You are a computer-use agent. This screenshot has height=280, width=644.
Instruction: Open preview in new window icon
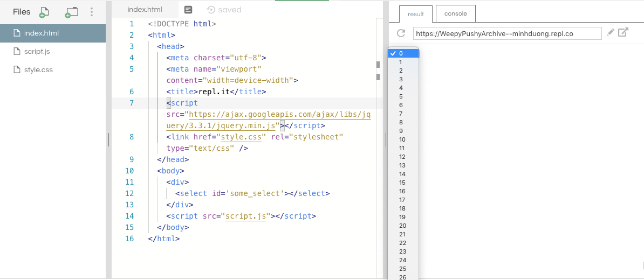(x=624, y=32)
